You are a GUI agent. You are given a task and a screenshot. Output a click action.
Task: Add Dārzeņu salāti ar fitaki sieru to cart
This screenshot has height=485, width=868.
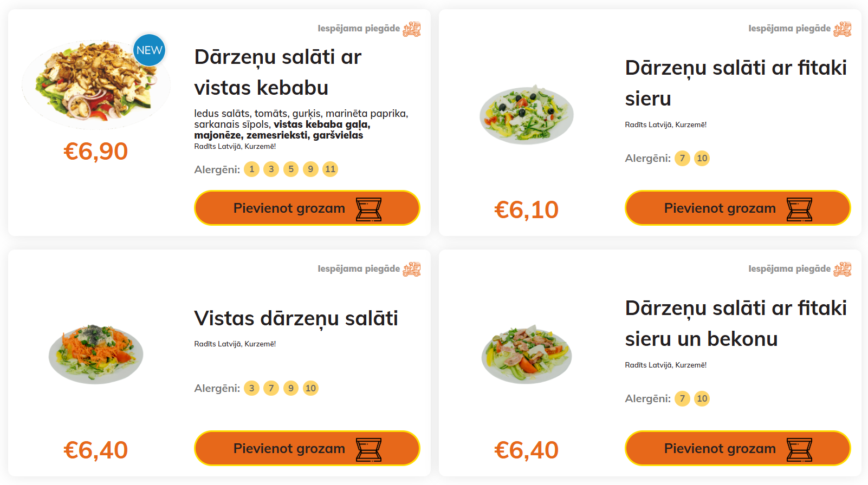point(737,208)
